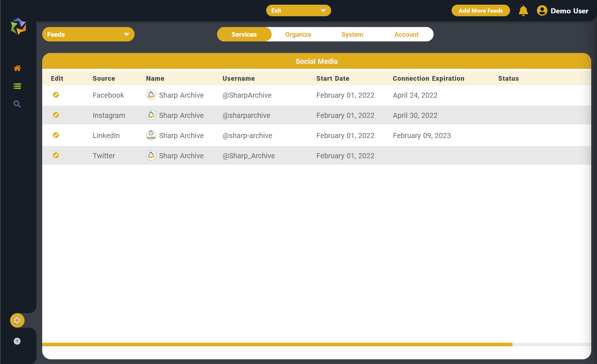Edit the Facebook feed with its pencil icon
597x364 pixels.
(56, 95)
